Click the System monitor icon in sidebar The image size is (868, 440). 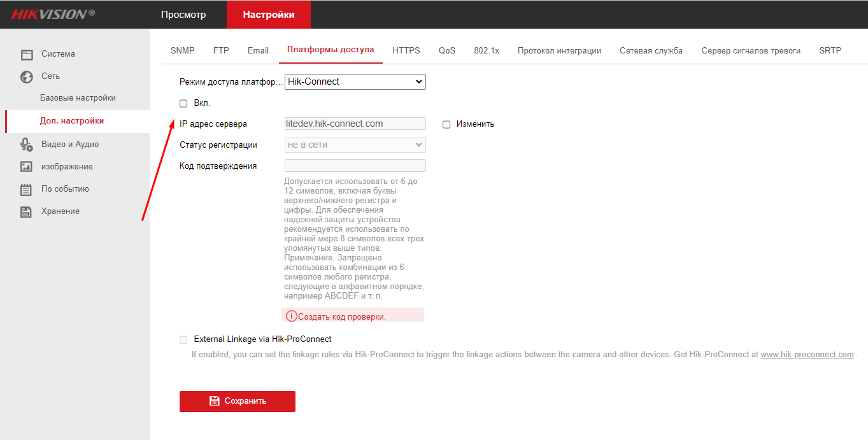(x=27, y=55)
